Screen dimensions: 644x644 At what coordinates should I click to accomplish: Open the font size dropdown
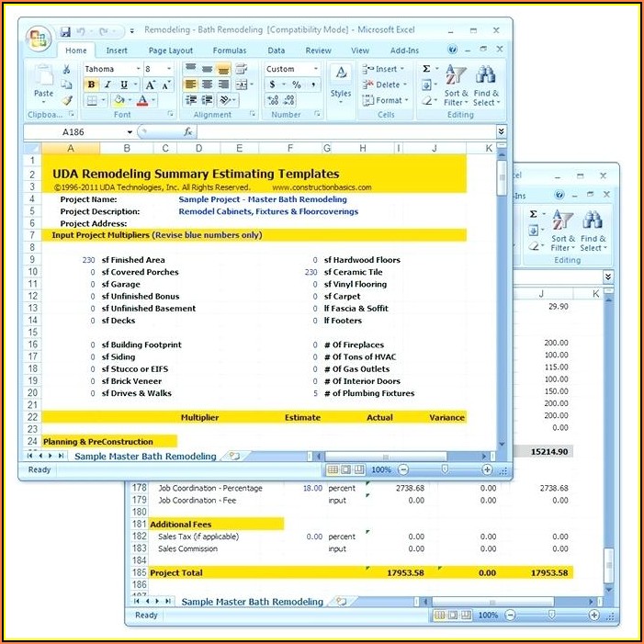tap(169, 69)
